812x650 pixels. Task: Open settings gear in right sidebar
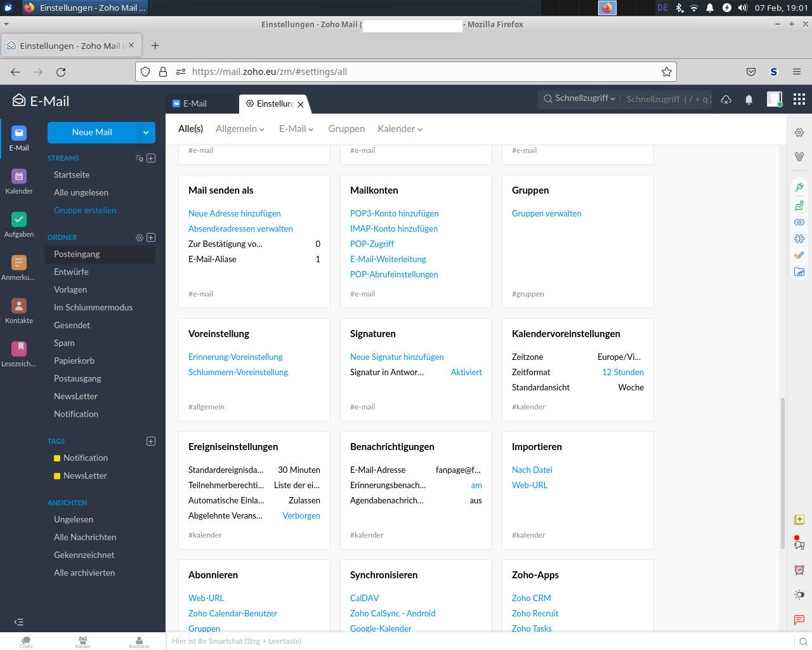799,133
